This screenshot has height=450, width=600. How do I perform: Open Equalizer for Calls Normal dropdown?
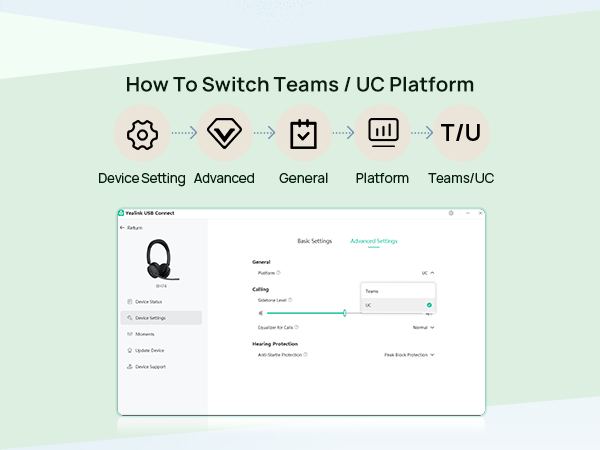(423, 328)
